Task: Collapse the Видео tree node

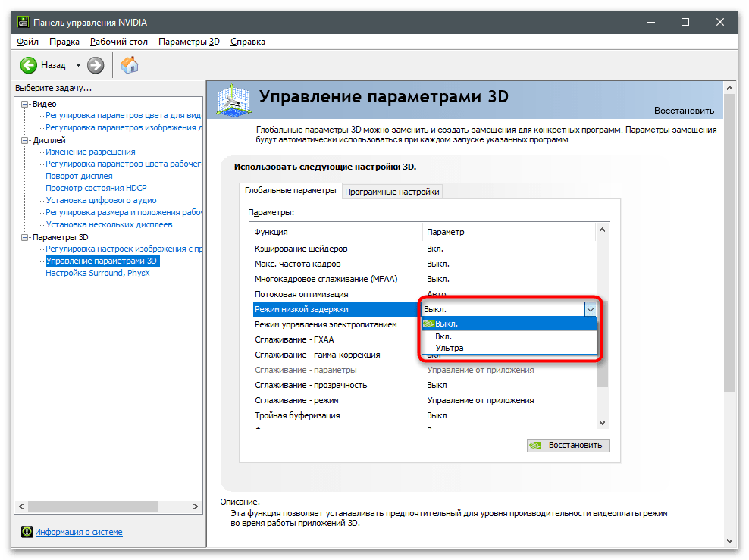Action: click(25, 104)
